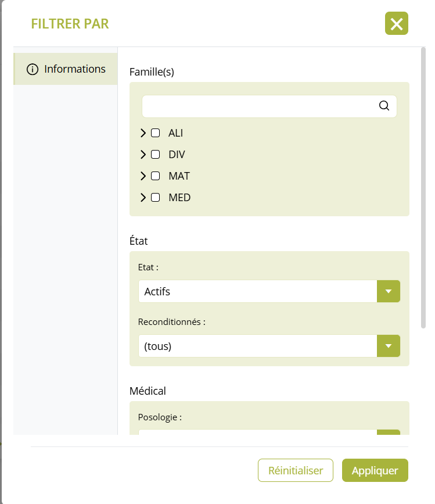Click the magnifier search icon in Famille(s)
The height and width of the screenshot is (504, 435).
(384, 106)
